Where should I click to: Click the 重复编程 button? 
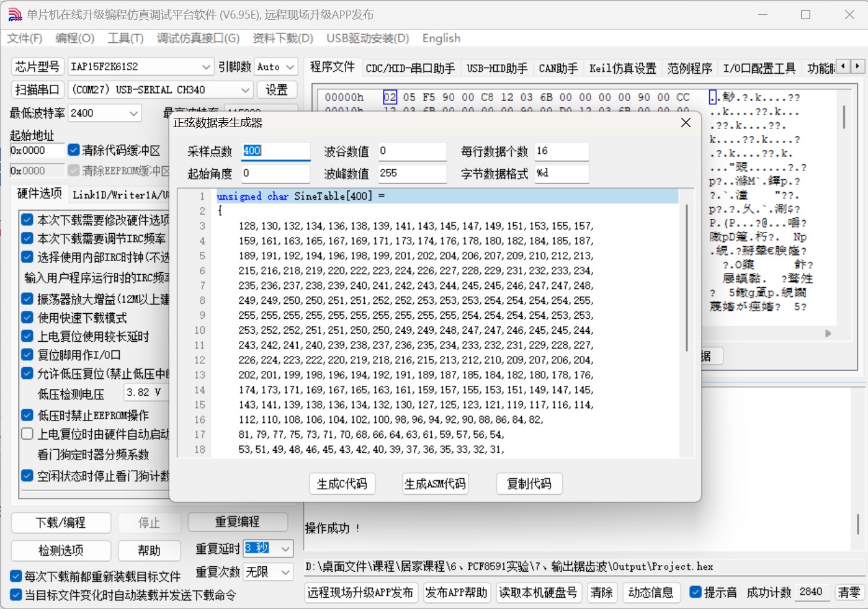[x=238, y=522]
